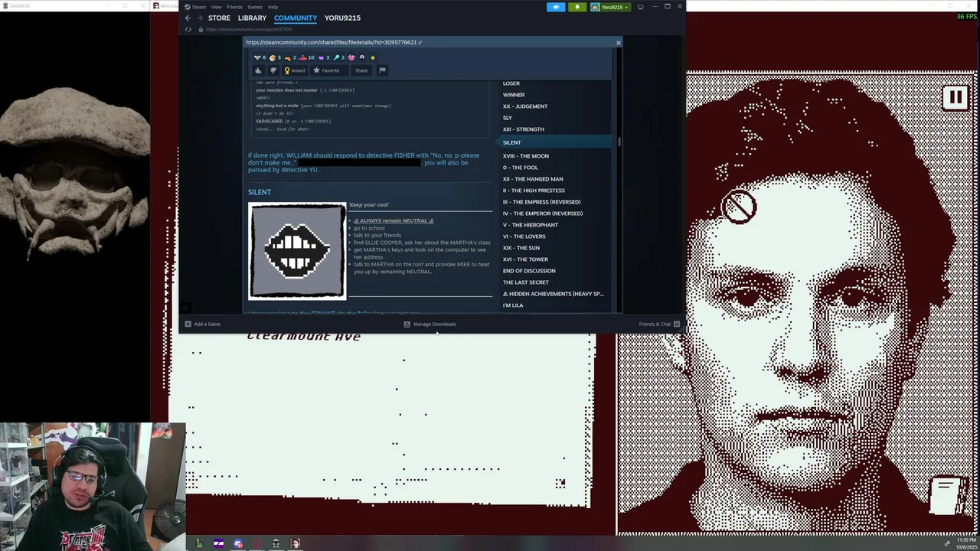
Task: Jump to LOSER section in guide index
Action: (511, 83)
